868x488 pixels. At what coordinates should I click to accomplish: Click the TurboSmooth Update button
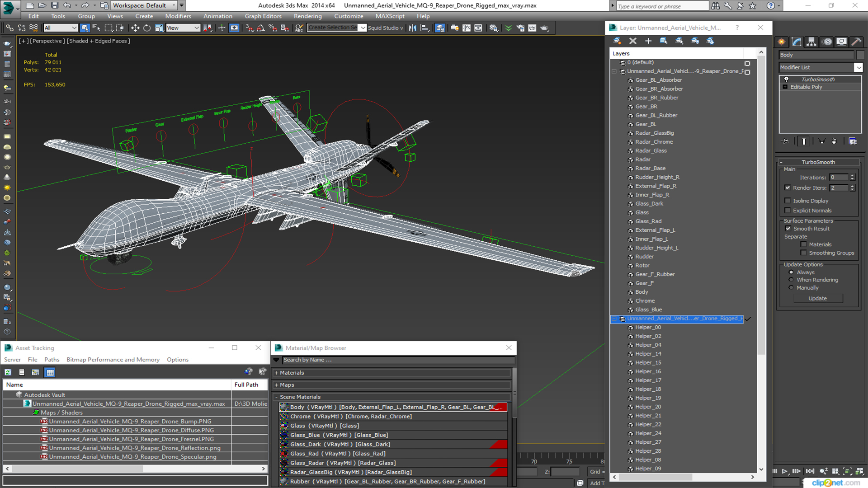click(817, 298)
